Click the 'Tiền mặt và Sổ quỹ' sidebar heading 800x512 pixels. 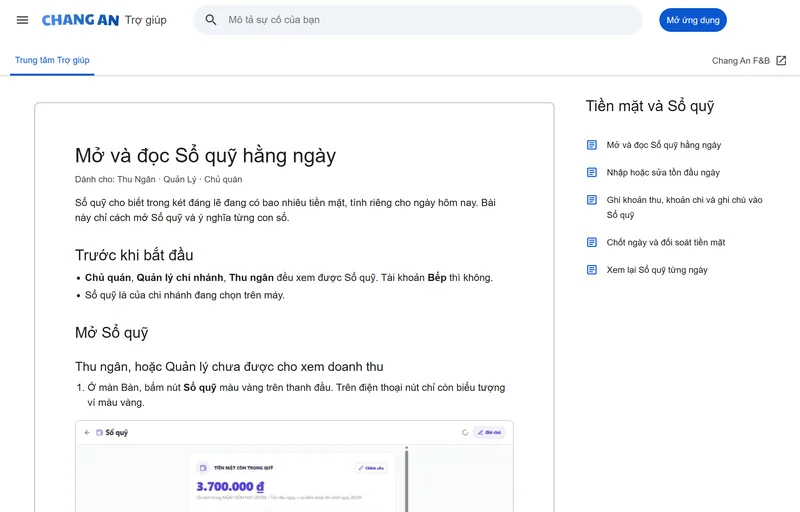(650, 106)
